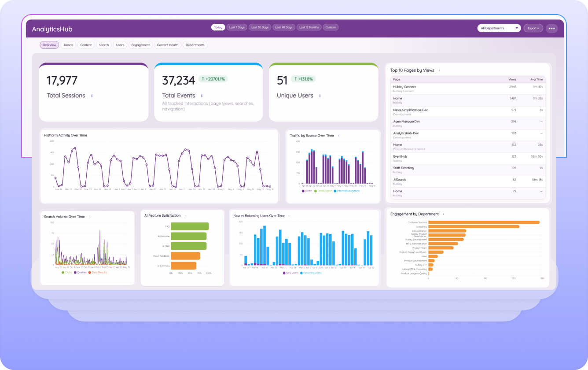Open the Departments tab
588x370 pixels.
tap(195, 45)
